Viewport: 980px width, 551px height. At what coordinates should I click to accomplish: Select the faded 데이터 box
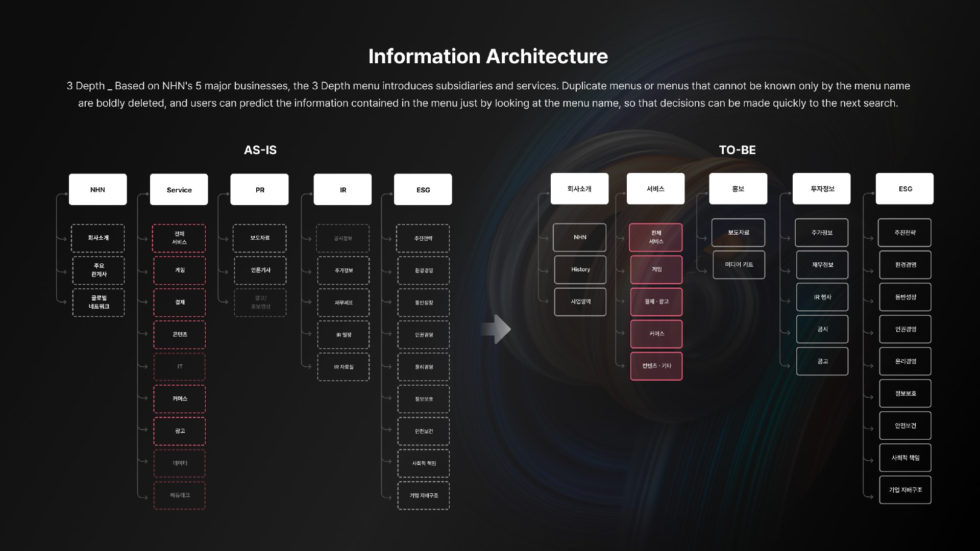180,463
